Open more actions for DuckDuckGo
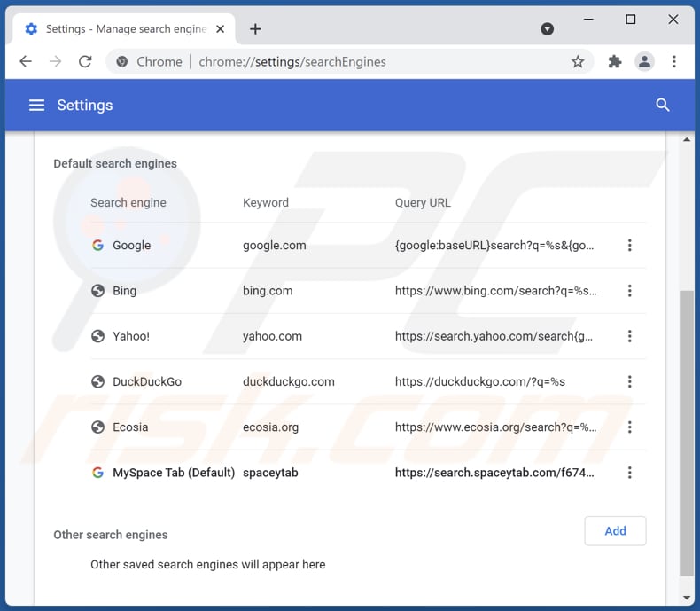700x611 pixels. click(x=629, y=382)
